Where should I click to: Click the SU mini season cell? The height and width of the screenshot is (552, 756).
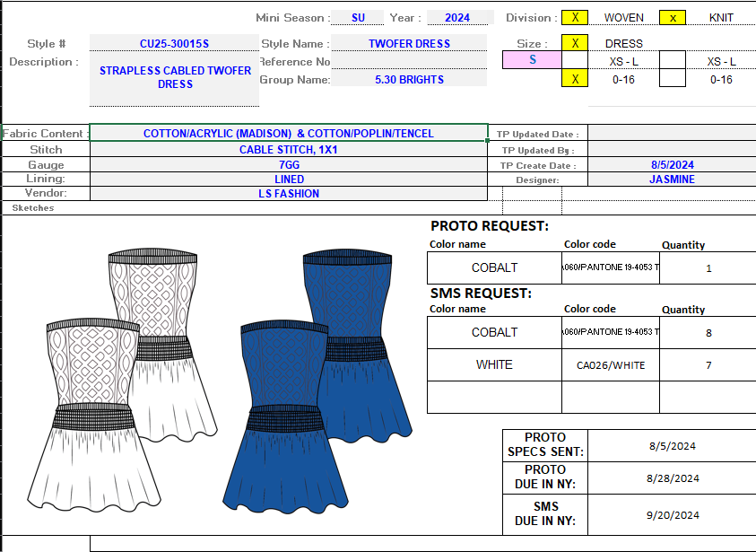[x=358, y=17]
